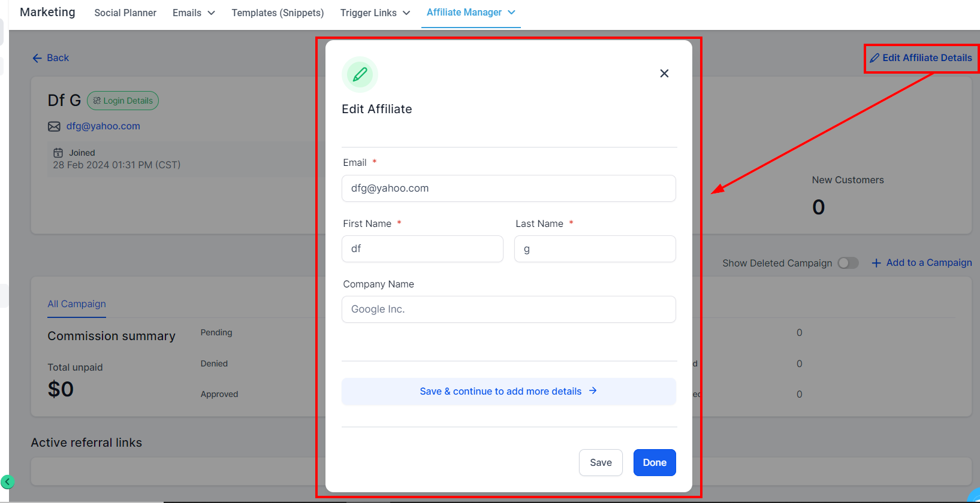Close the Edit Affiliate dialog
980x503 pixels.
(664, 73)
